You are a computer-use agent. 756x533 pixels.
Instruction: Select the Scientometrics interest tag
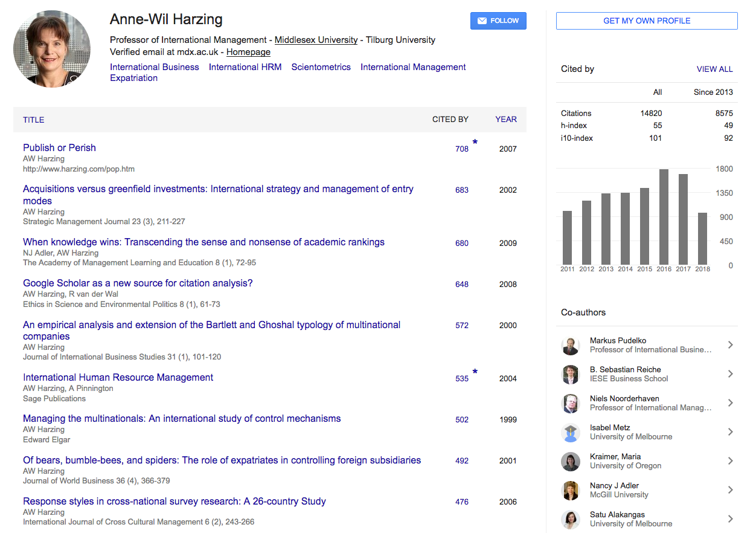pos(321,67)
